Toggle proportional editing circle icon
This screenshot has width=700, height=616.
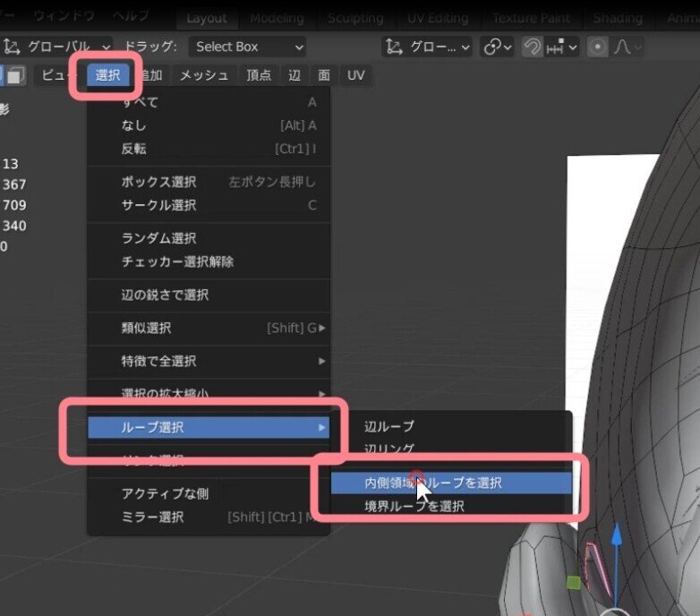[597, 47]
